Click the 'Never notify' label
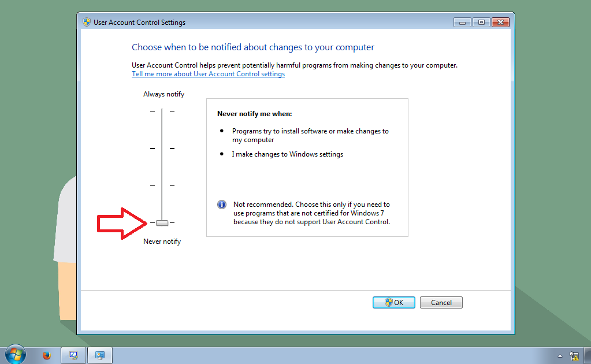 [162, 242]
